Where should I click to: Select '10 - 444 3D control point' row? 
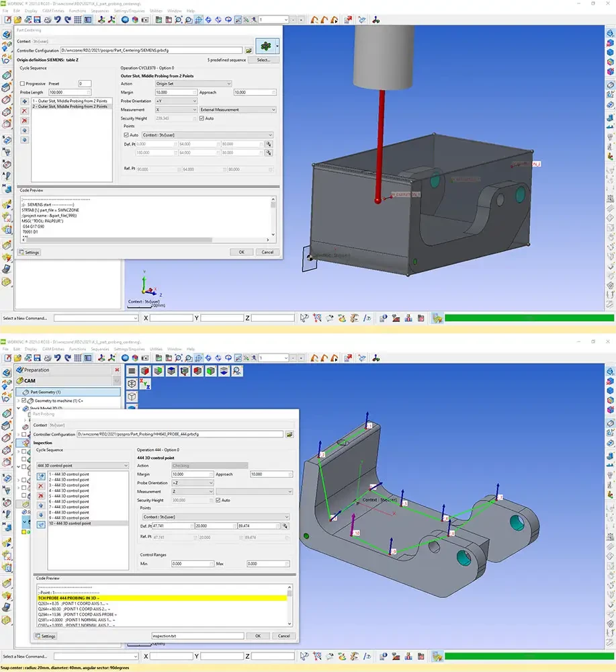88,523
